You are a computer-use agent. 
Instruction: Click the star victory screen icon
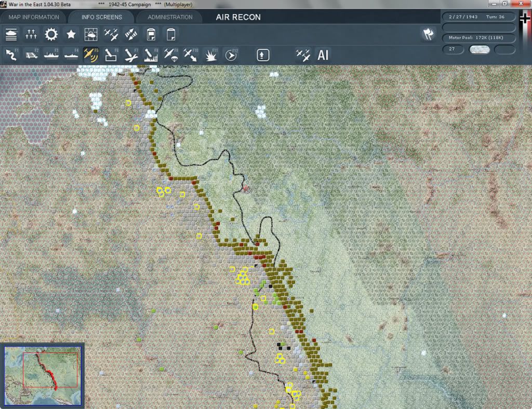(71, 34)
